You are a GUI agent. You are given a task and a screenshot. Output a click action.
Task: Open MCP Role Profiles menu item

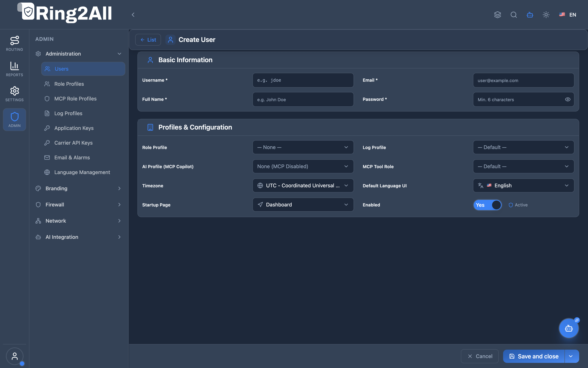click(83, 99)
